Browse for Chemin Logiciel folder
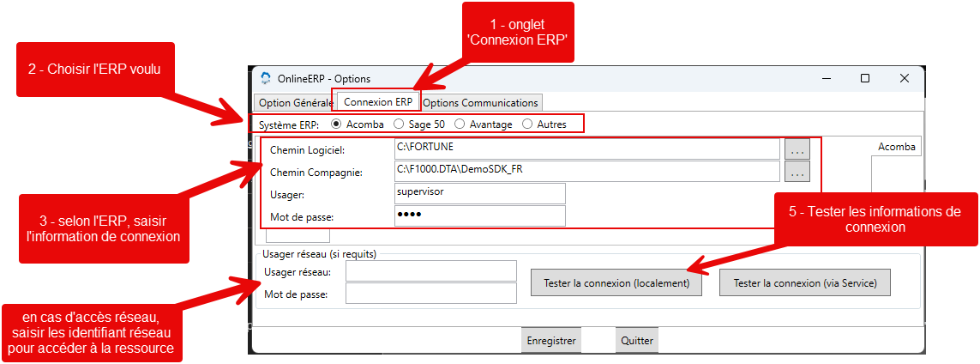This screenshot has height=364, width=980. point(797,149)
